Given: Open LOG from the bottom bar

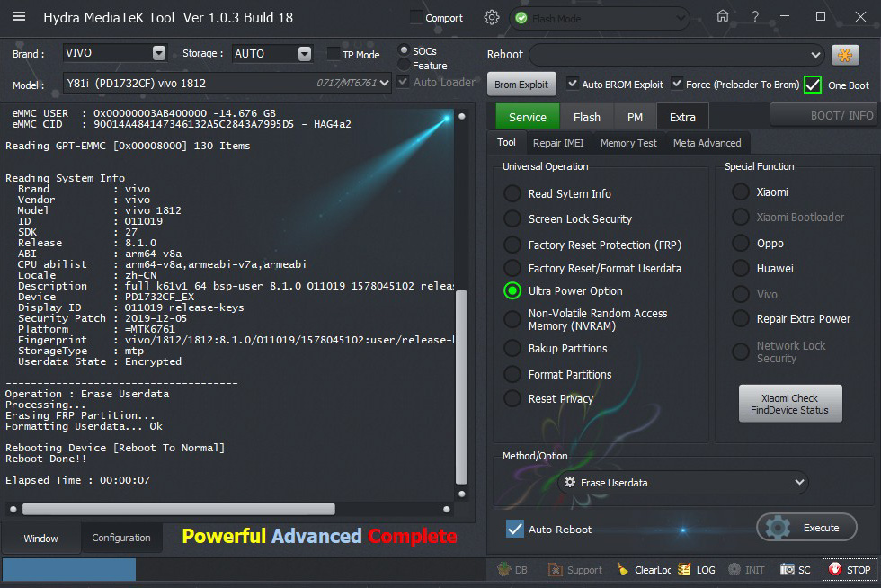Looking at the screenshot, I should pyautogui.click(x=697, y=570).
